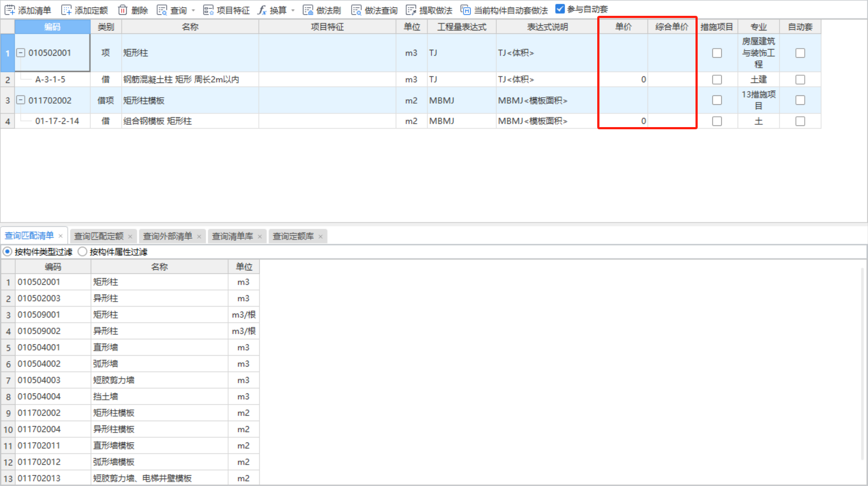Click 当前构件自动套做法 icon
The width and height of the screenshot is (868, 486).
[466, 10]
